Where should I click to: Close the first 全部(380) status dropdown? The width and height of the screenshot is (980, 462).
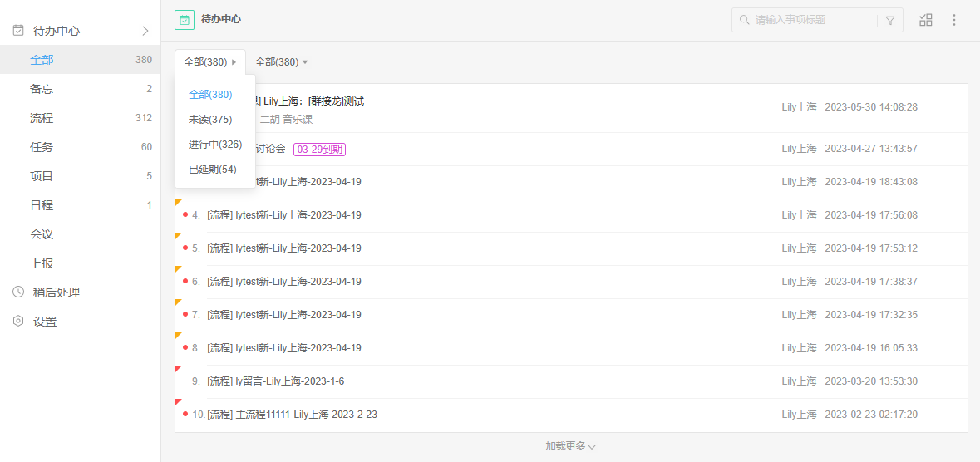(209, 62)
